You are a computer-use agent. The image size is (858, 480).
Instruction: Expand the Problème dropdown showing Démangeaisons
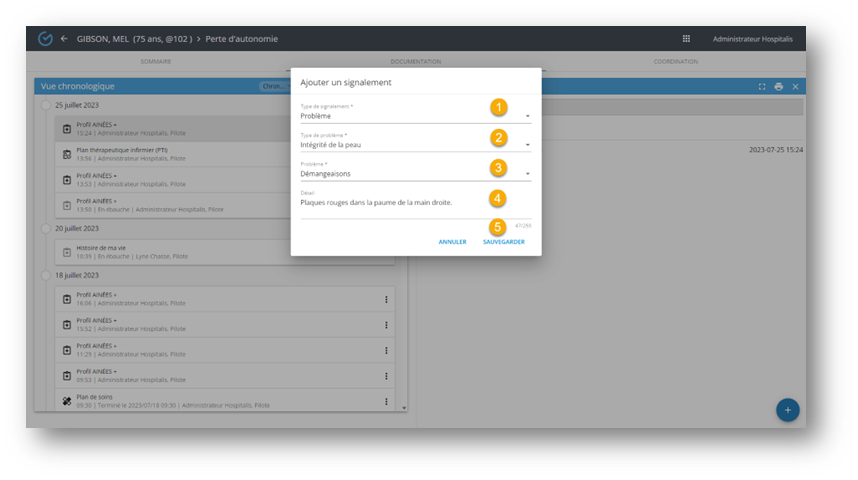pos(527,174)
